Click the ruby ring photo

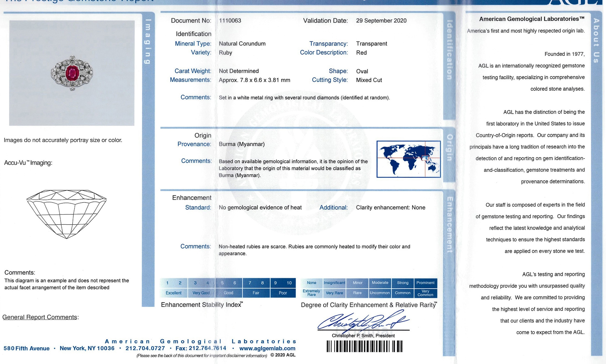point(72,73)
